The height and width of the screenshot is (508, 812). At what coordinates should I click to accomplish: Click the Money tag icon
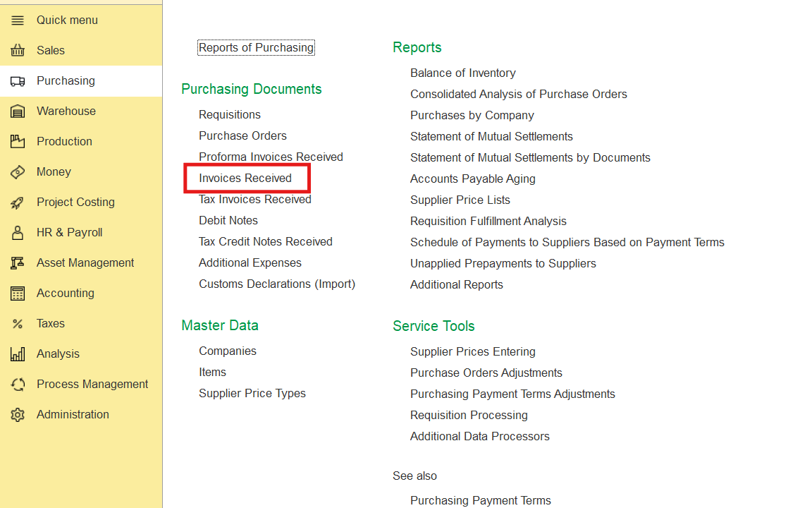(x=18, y=172)
